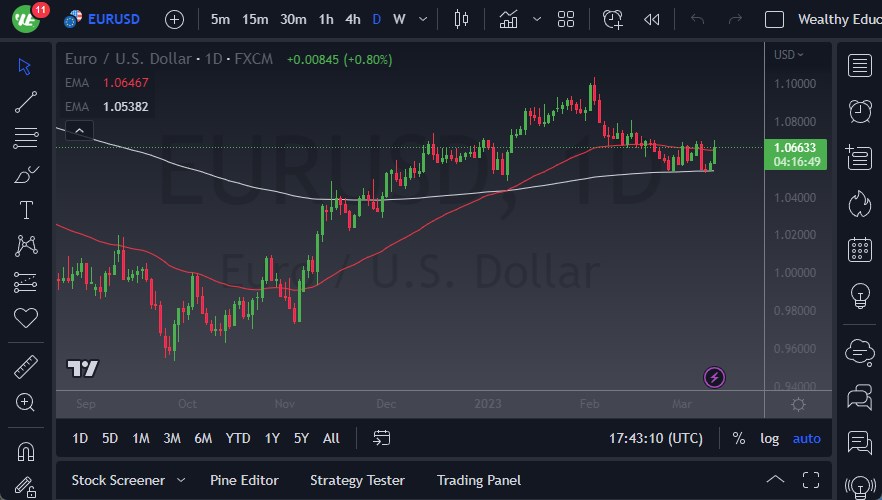882x500 pixels.
Task: Open the watchlist panel icon
Action: tap(858, 66)
